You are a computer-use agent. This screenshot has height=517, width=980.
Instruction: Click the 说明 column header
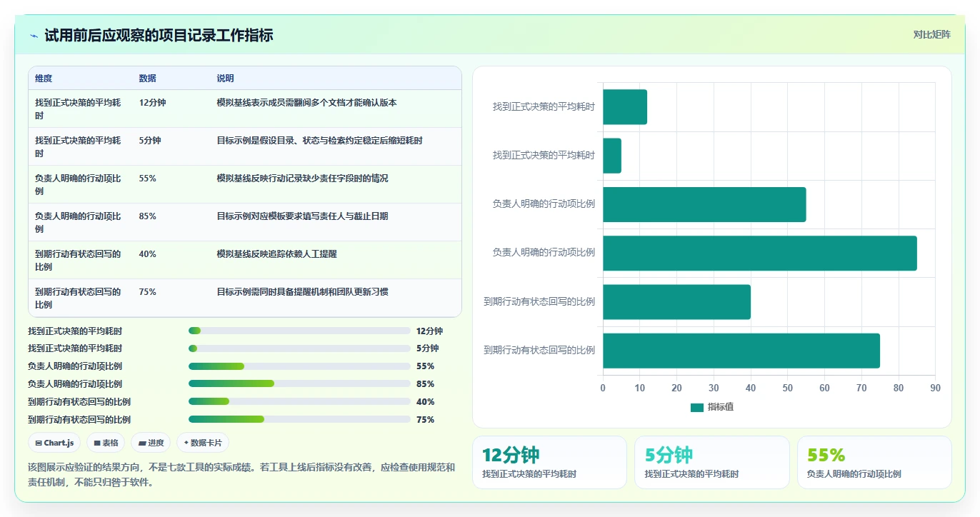(226, 79)
